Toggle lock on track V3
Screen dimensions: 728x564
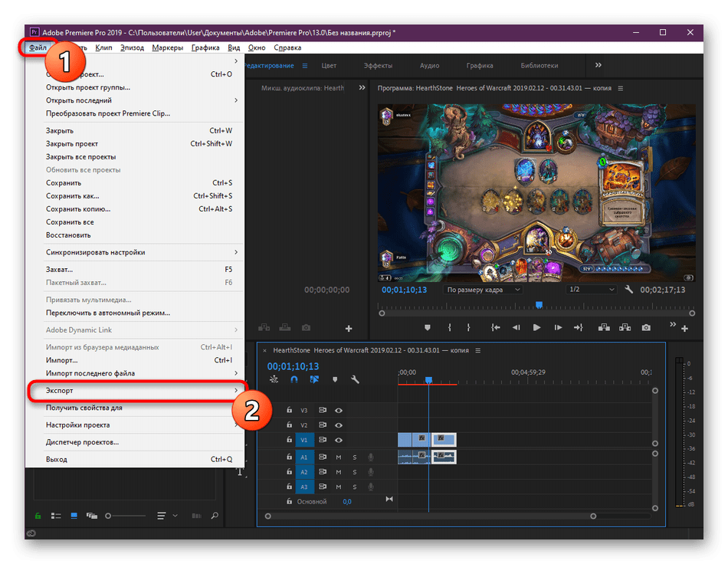(289, 411)
